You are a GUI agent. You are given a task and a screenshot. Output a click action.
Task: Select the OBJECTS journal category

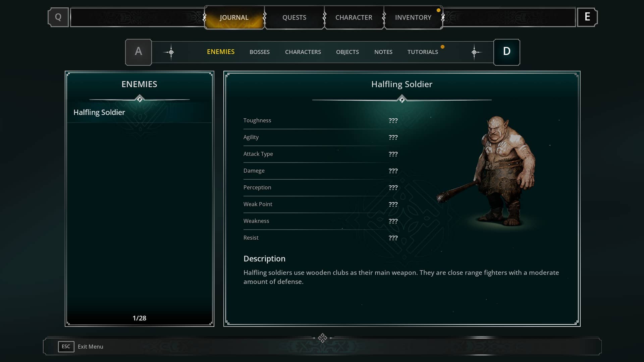pos(347,52)
